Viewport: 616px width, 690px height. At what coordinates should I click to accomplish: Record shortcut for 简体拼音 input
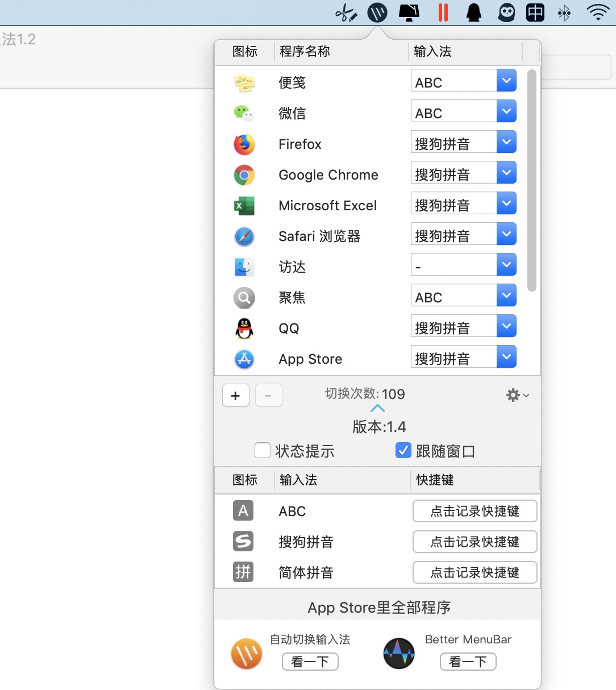pyautogui.click(x=475, y=572)
